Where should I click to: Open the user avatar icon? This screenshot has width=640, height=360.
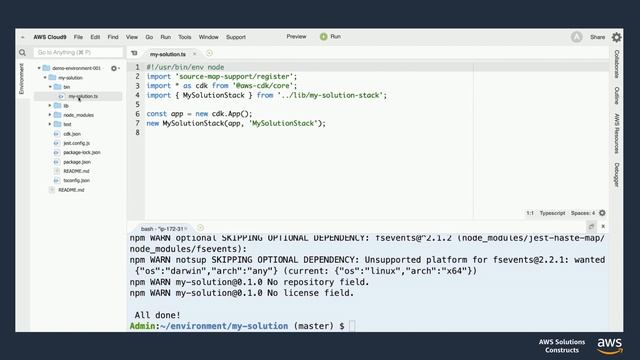pos(576,37)
